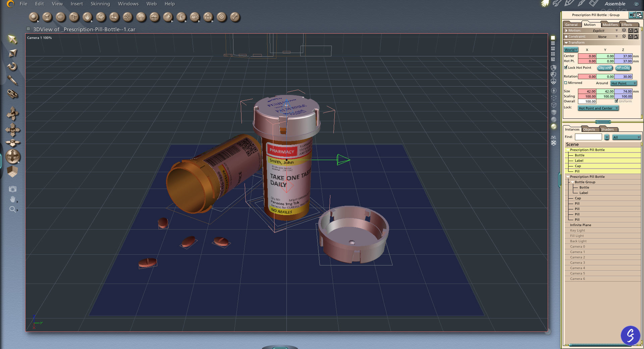Insert a bone using the bone icon
The height and width of the screenshot is (349, 644).
(x=235, y=17)
